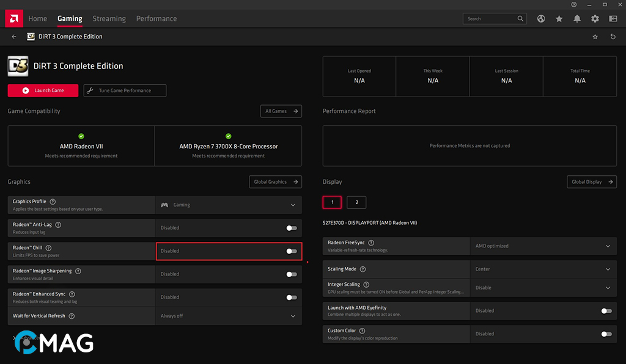This screenshot has width=626, height=364.
Task: Enable the Radeon Anti-Lag toggle
Action: [x=292, y=228]
